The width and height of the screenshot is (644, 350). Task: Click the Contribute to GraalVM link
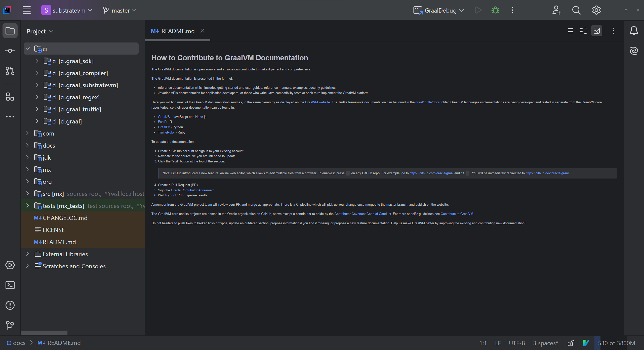click(457, 214)
